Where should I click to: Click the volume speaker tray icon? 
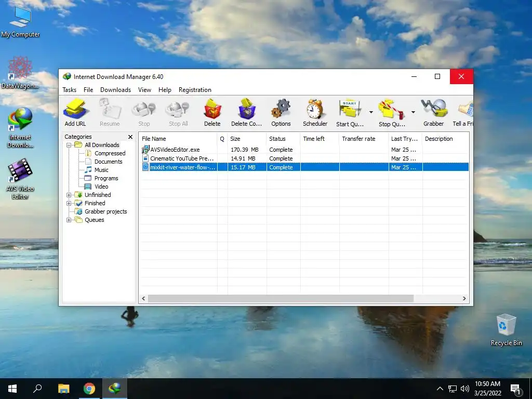coord(465,389)
